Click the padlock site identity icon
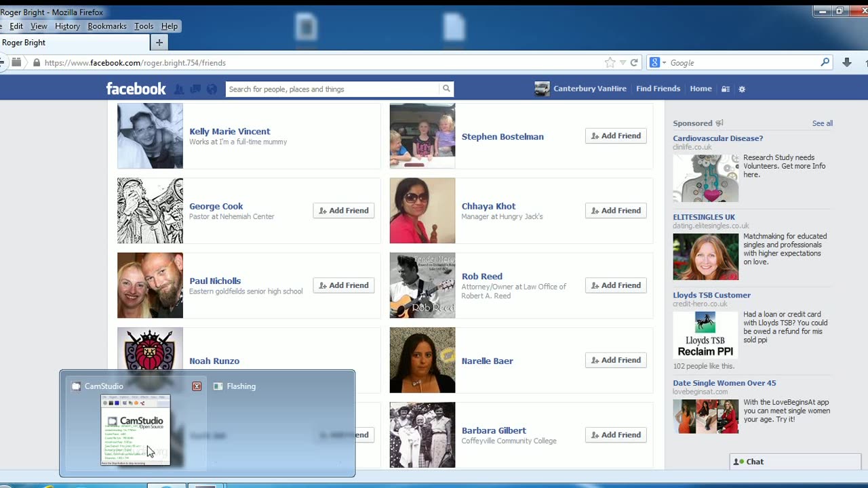 [x=37, y=62]
